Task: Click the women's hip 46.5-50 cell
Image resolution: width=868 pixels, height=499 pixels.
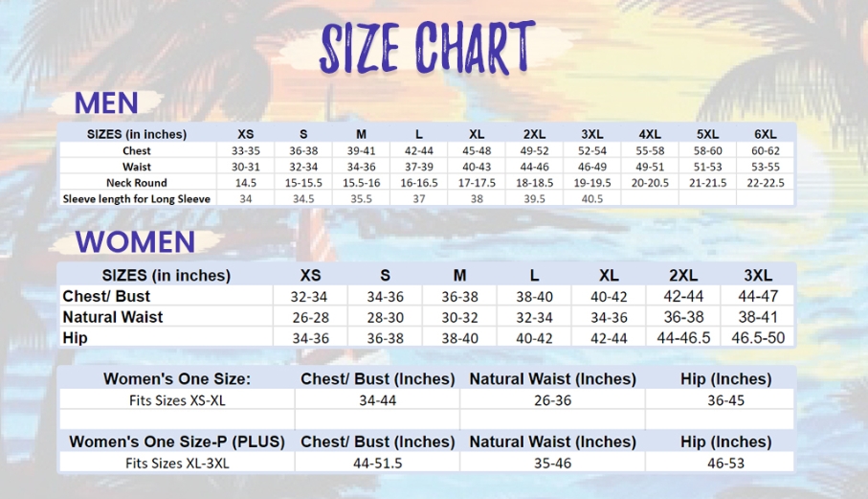Action: (x=757, y=337)
